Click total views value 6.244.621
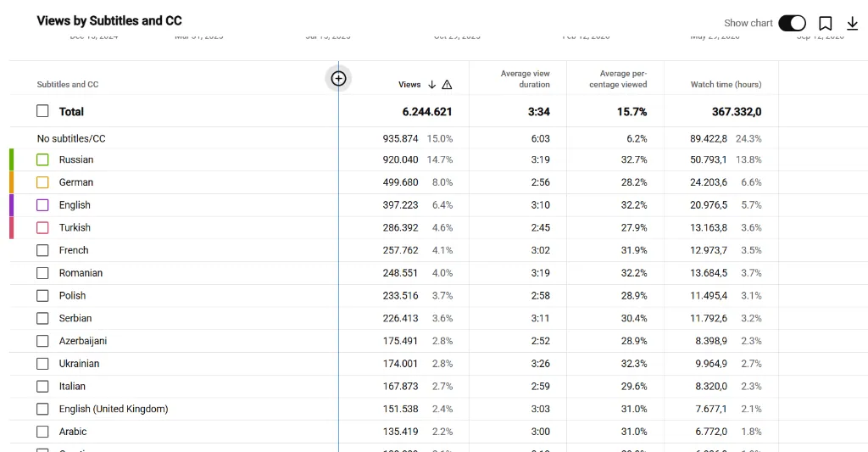Screen dimensions: 868x452 (427, 111)
